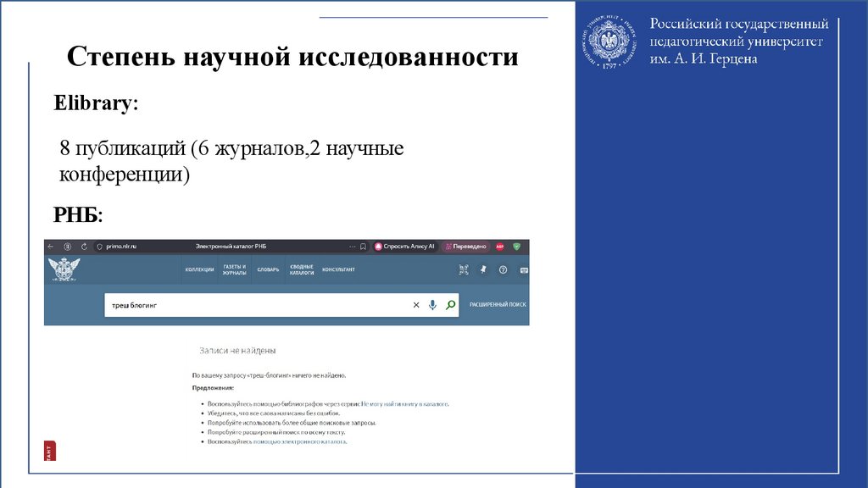Click the '8 публикаций' text line
This screenshot has height=488, width=868.
click(231, 148)
